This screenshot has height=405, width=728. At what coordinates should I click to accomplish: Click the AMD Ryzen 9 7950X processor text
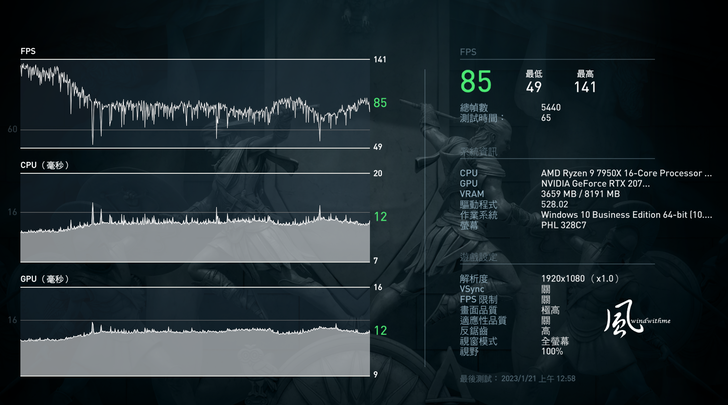(626, 173)
